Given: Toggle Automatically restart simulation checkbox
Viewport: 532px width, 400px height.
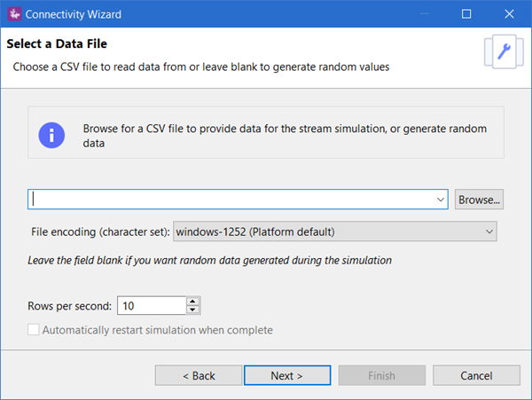Looking at the screenshot, I should [x=35, y=330].
